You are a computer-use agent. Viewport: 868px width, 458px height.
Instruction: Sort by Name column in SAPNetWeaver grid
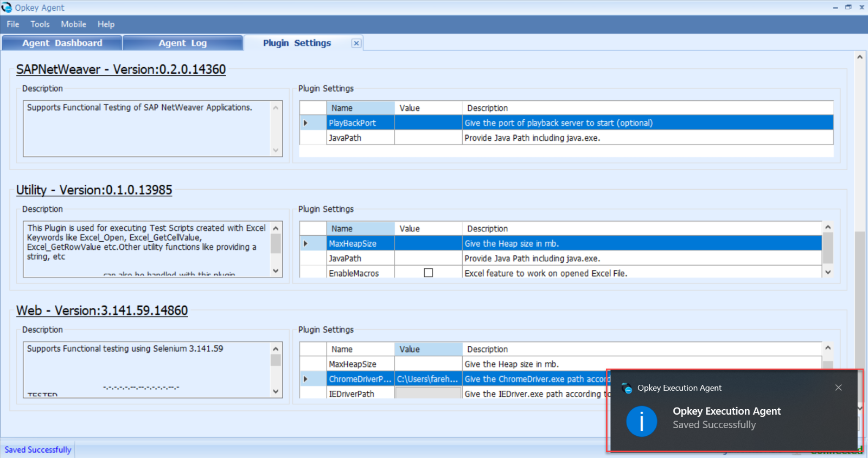pyautogui.click(x=360, y=108)
